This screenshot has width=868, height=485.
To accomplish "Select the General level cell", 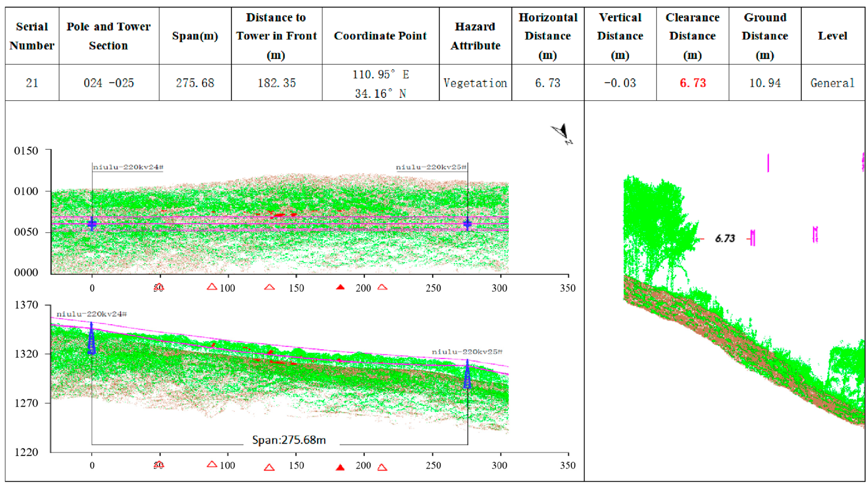I will point(832,83).
